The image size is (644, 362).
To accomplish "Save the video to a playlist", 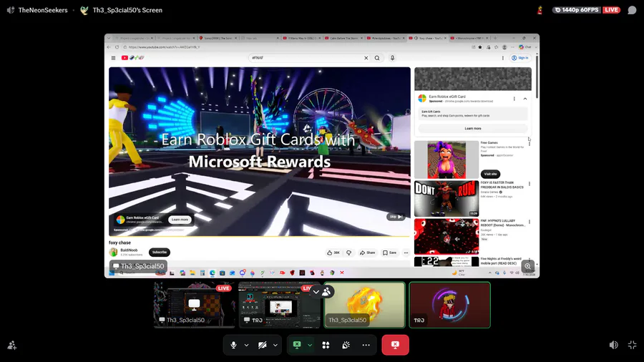I will pyautogui.click(x=390, y=253).
